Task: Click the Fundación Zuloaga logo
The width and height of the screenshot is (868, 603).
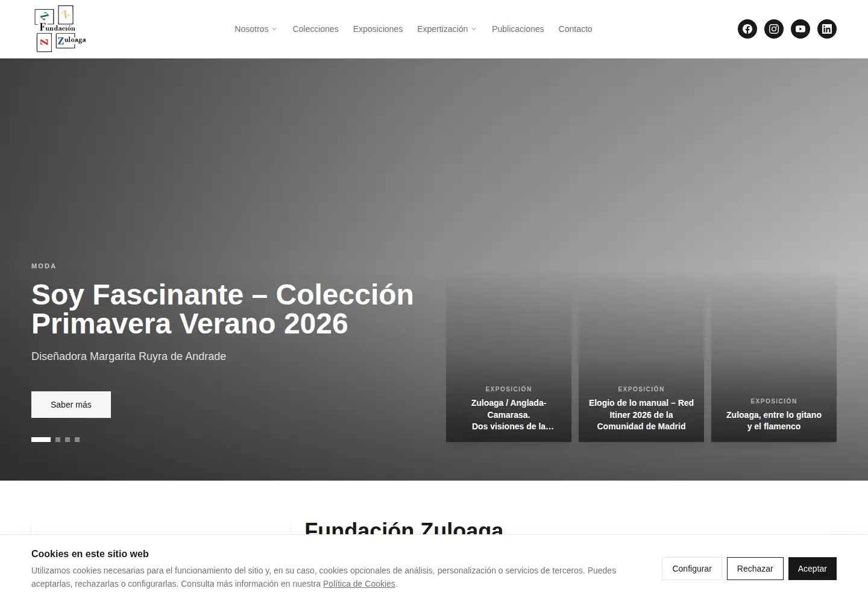Action: (x=60, y=29)
